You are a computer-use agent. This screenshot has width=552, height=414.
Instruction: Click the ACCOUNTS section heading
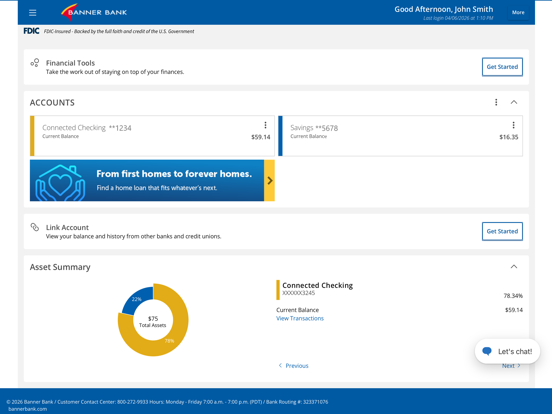(52, 102)
